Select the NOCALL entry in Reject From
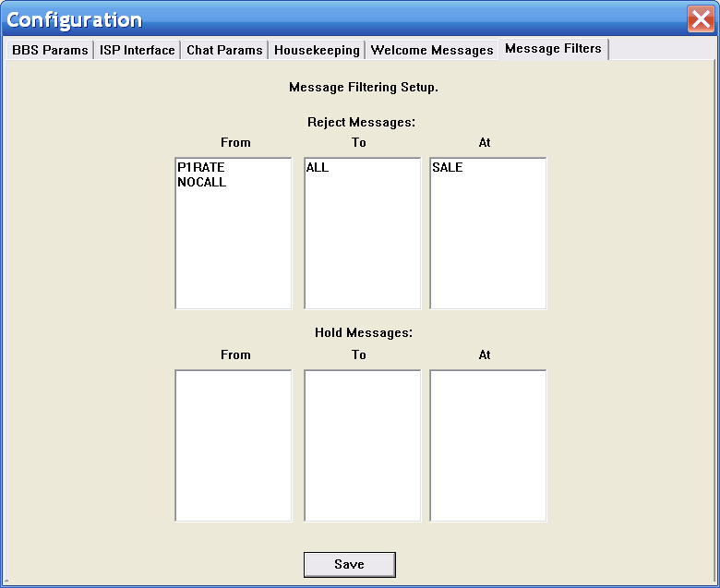This screenshot has width=720, height=588. click(x=202, y=182)
